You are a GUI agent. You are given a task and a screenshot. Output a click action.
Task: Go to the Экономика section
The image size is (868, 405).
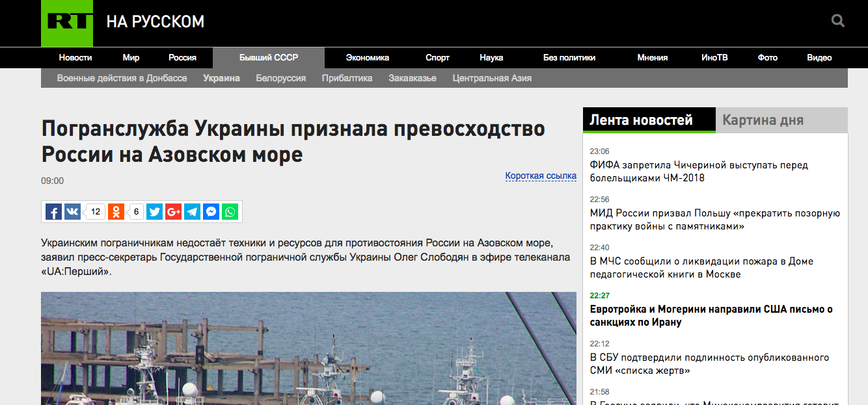[368, 57]
